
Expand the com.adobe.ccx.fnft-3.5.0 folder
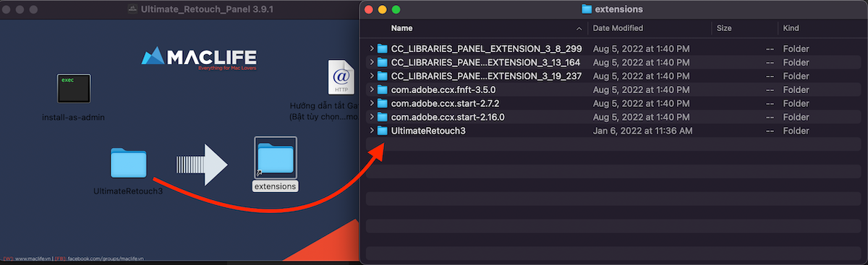point(371,90)
